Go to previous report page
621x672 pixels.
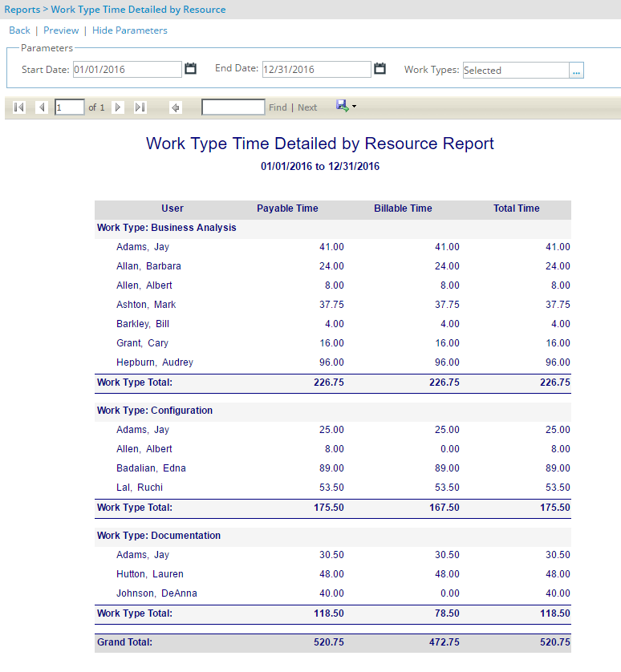tap(42, 107)
